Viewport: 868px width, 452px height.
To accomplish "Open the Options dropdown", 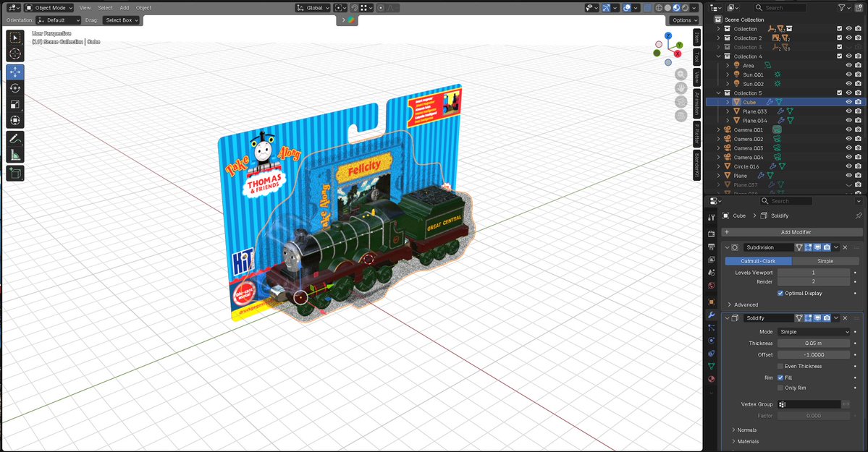I will [684, 20].
